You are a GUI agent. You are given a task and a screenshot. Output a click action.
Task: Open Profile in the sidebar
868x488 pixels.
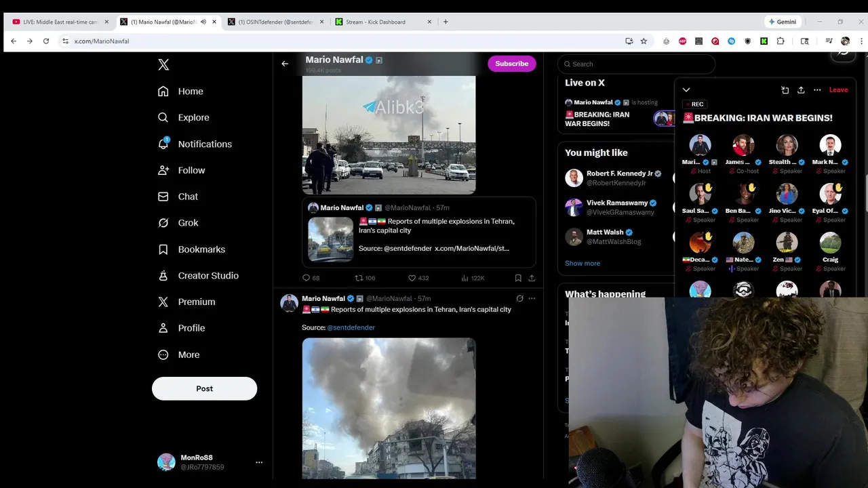pyautogui.click(x=181, y=328)
